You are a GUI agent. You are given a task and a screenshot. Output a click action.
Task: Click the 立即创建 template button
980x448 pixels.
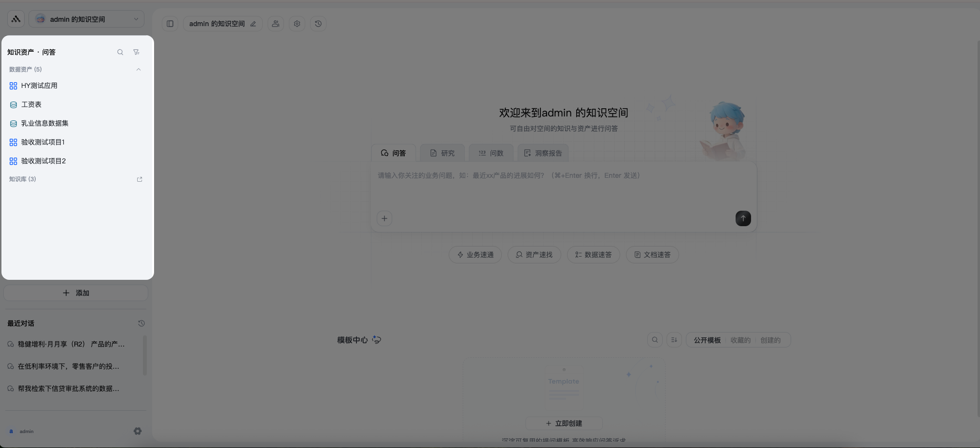pos(564,423)
